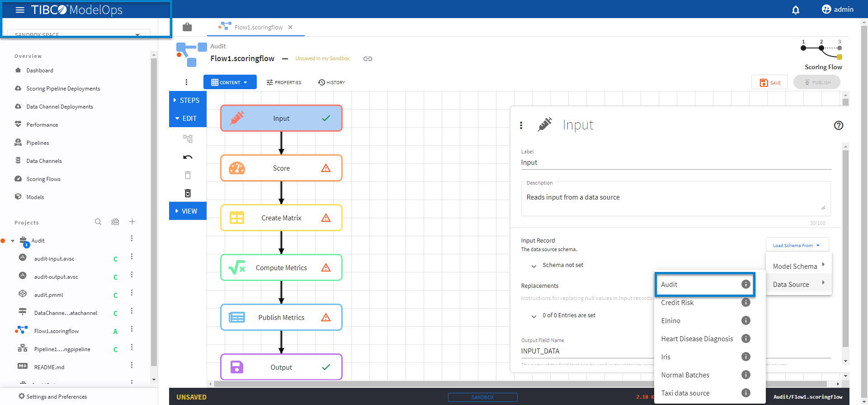Collapse the Edit section
The width and height of the screenshot is (868, 405).
[x=188, y=118]
